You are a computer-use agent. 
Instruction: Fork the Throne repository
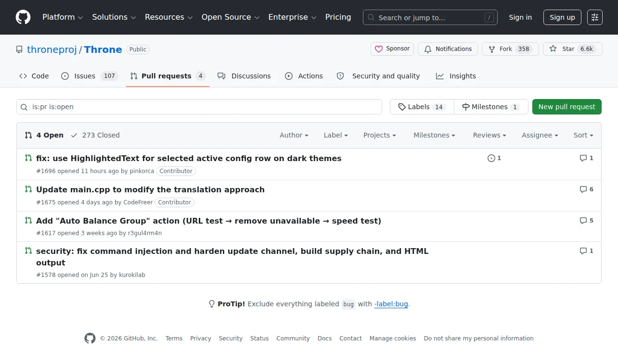510,49
